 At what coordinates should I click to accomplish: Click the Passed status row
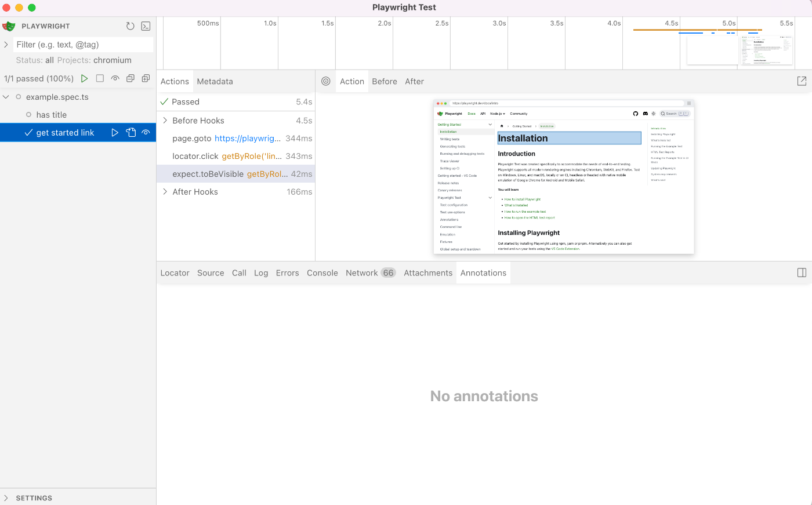point(235,102)
